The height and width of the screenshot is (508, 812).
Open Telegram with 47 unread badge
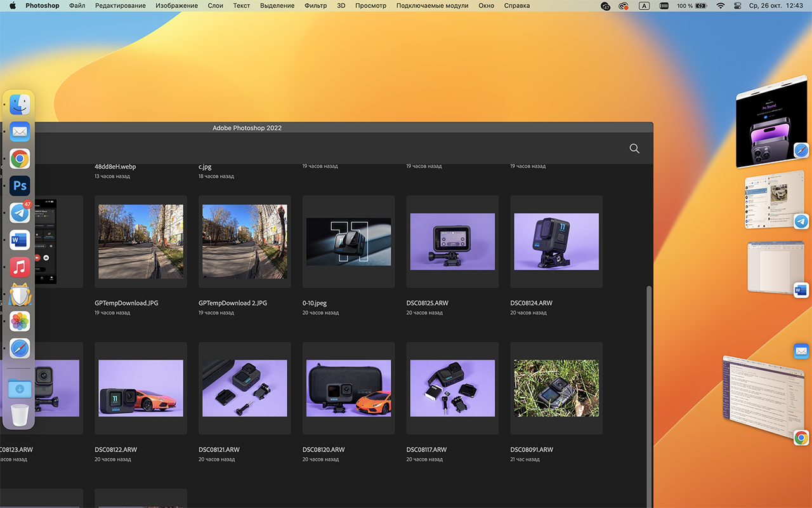(20, 213)
